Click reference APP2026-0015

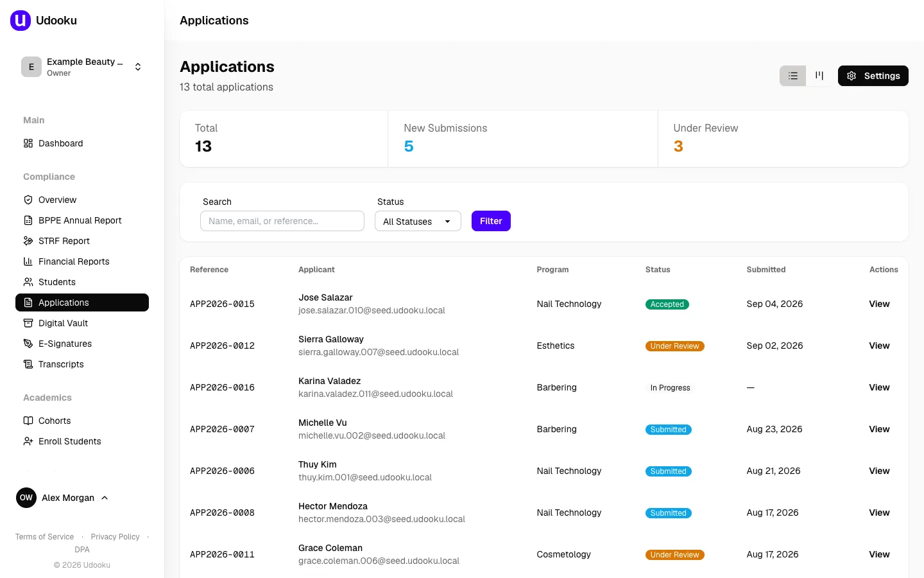(222, 304)
